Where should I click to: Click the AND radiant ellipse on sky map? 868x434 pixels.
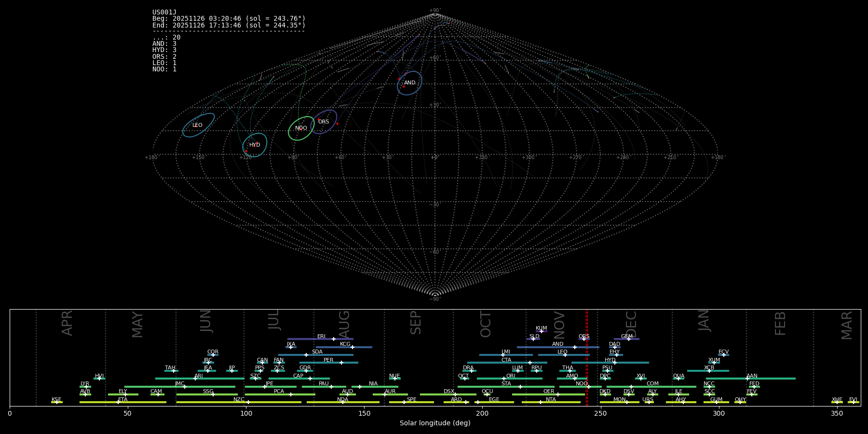409,83
